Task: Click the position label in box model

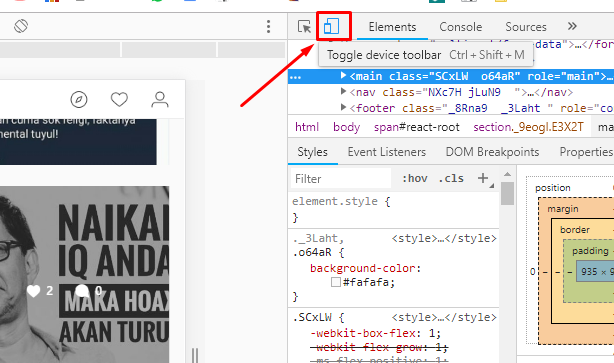Action: pos(553,188)
